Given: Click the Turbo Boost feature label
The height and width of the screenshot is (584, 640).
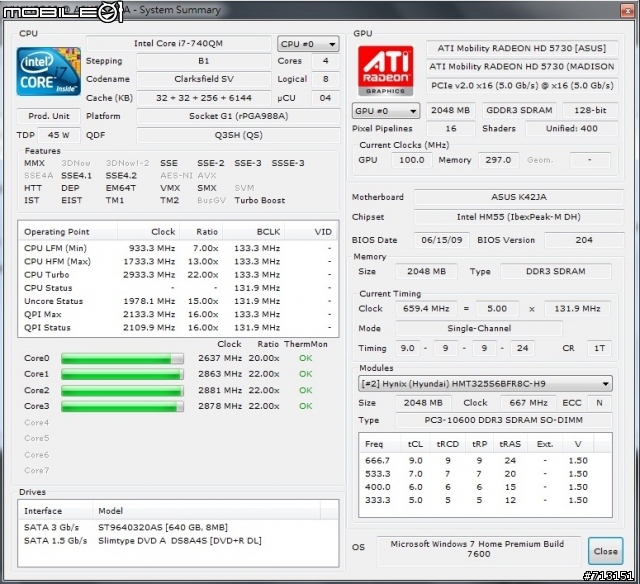Looking at the screenshot, I should [260, 200].
